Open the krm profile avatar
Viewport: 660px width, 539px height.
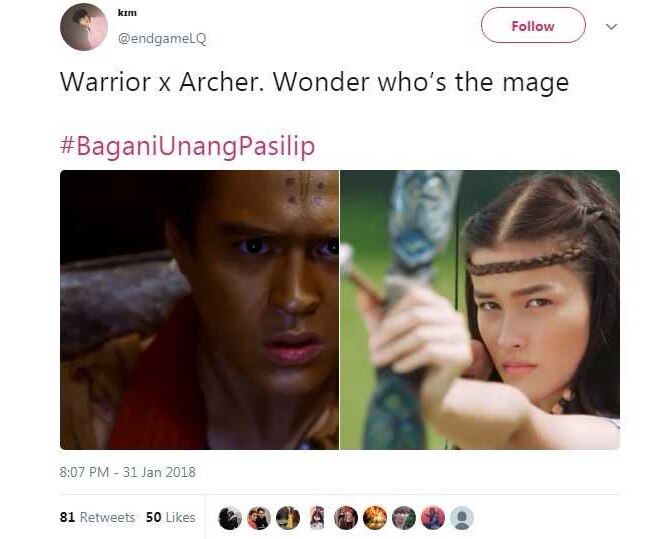pyautogui.click(x=84, y=27)
